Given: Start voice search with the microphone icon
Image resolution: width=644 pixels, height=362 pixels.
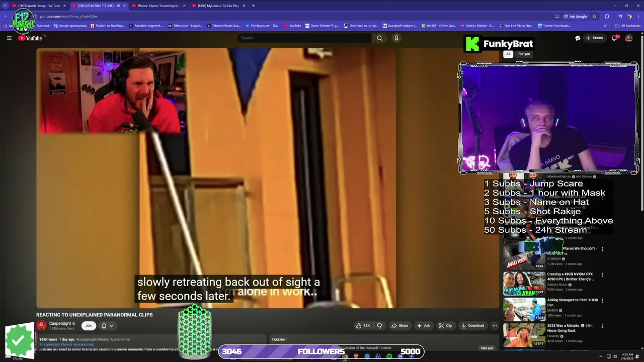Looking at the screenshot, I should point(396,38).
